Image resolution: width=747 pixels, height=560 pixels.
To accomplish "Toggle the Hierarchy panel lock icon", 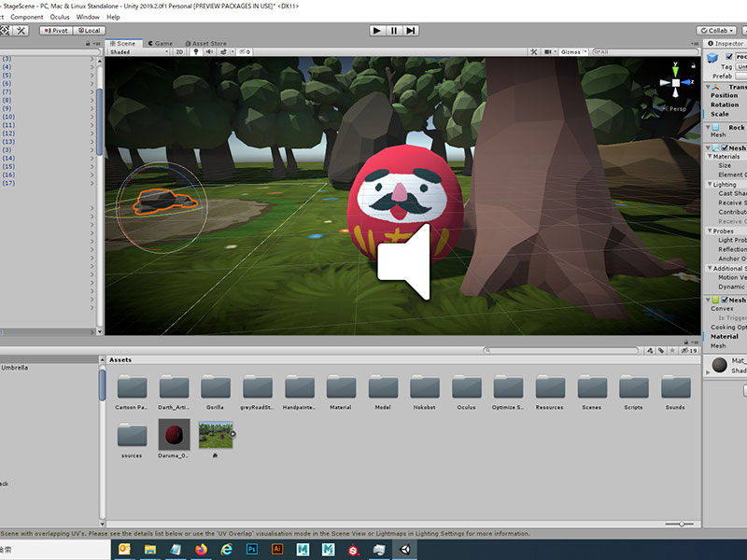I will pos(88,43).
